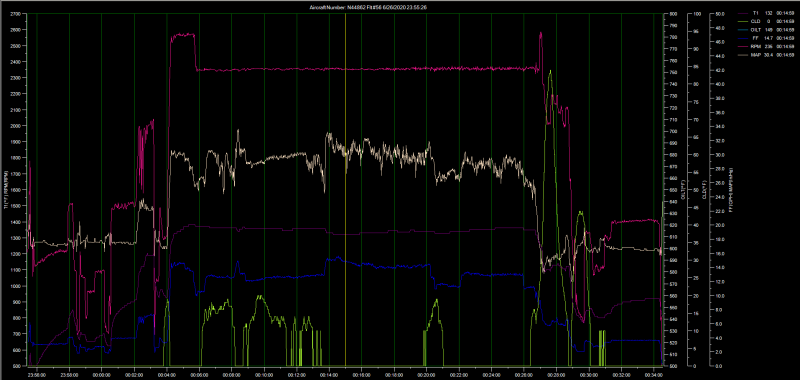The image size is (800, 380).
Task: Click the green CLD line swatch in legend
Action: point(743,21)
